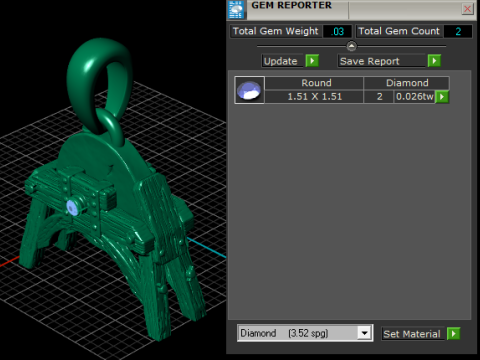Open the Diamond (3.52 spg) material dropdown
Image resolution: width=480 pixels, height=360 pixels.
pyautogui.click(x=305, y=333)
